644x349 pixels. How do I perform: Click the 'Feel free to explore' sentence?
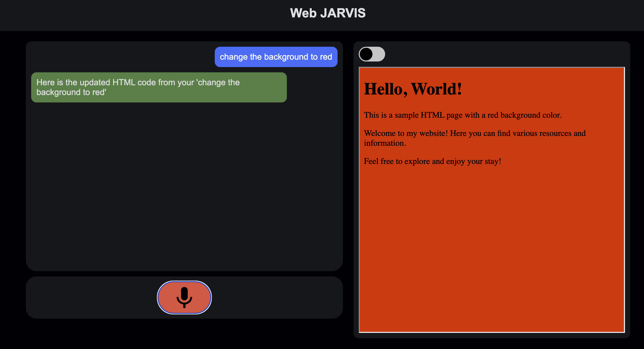432,161
